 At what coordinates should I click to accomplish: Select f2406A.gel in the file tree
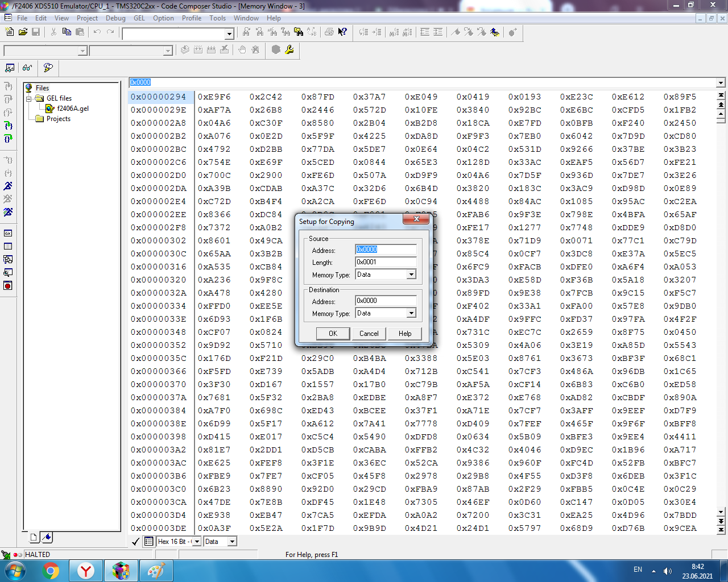tap(73, 109)
